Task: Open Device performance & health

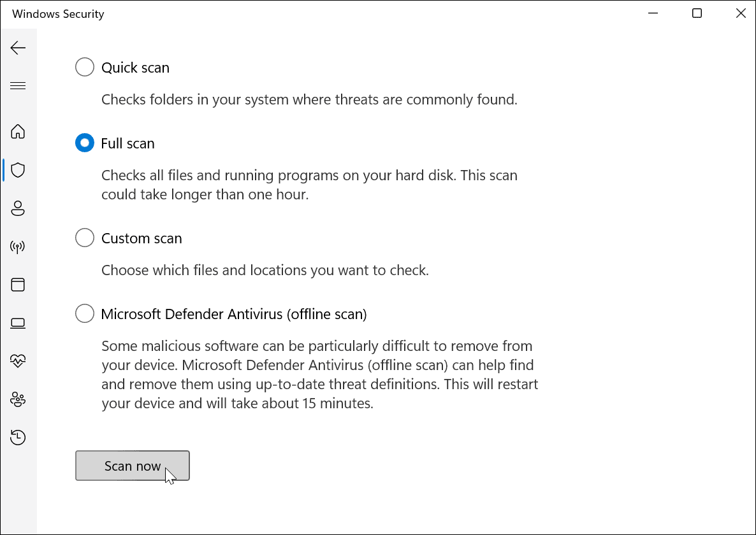Action: coord(18,361)
